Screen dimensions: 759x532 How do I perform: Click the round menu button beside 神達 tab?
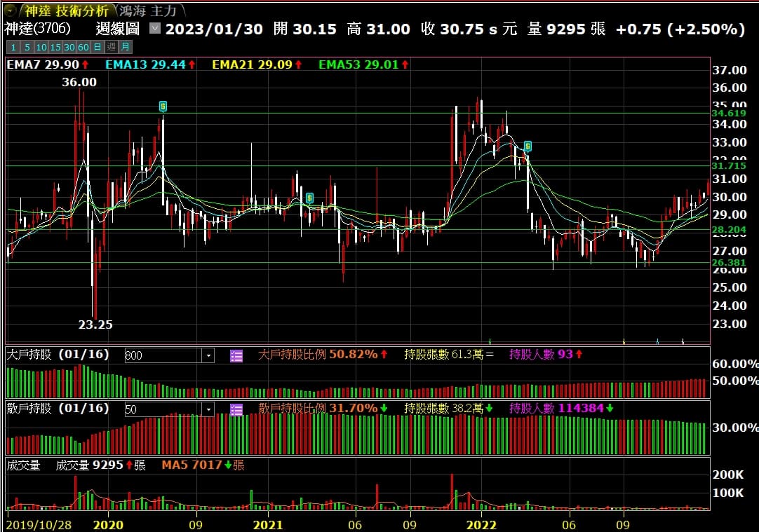tap(10, 11)
